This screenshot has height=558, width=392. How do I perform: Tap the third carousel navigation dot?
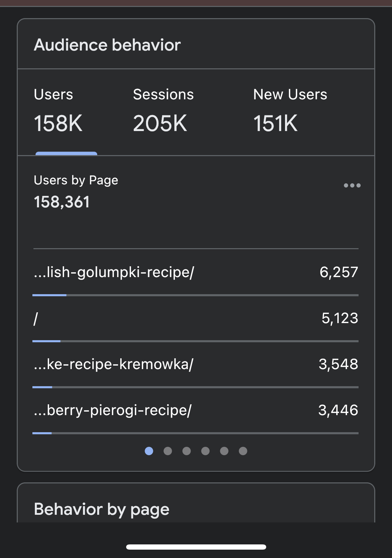[186, 451]
